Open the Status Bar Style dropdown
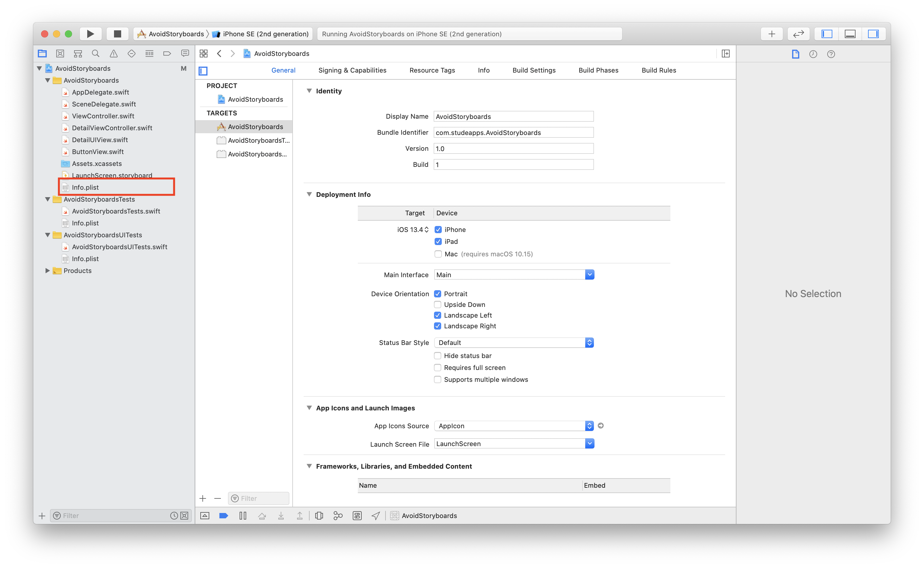 tap(589, 343)
